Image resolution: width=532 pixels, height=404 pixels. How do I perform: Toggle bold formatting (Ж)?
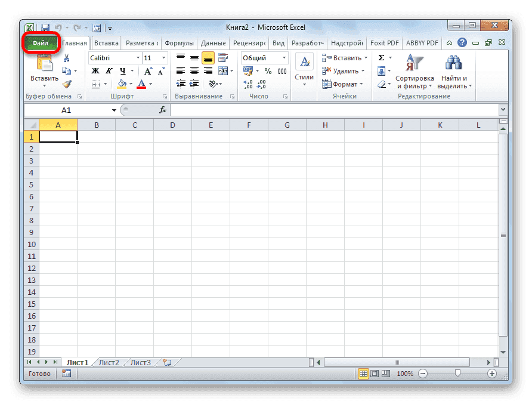click(x=95, y=70)
